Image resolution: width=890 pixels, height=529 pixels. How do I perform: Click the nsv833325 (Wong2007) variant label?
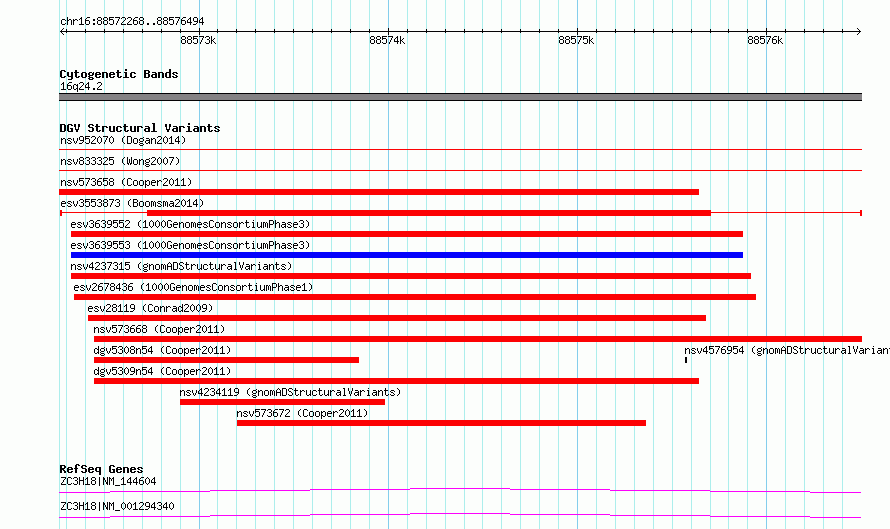(x=120, y=161)
